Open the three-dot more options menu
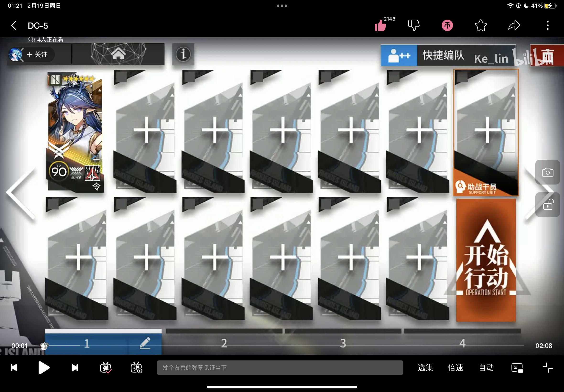Image resolution: width=564 pixels, height=392 pixels. [548, 25]
